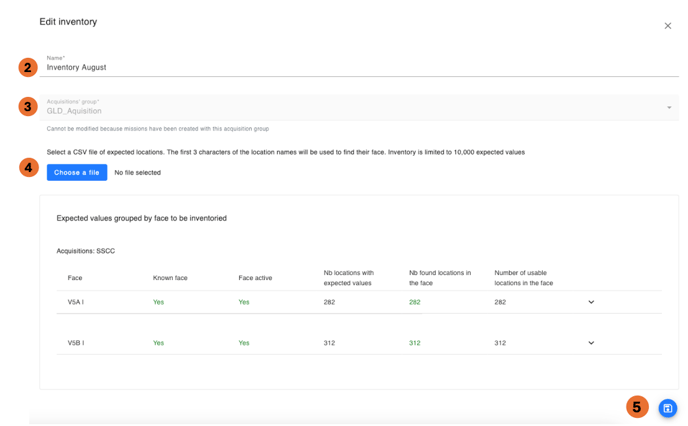Open the Acquisitions' group dropdown
This screenshot has width=688, height=426.
pos(669,108)
